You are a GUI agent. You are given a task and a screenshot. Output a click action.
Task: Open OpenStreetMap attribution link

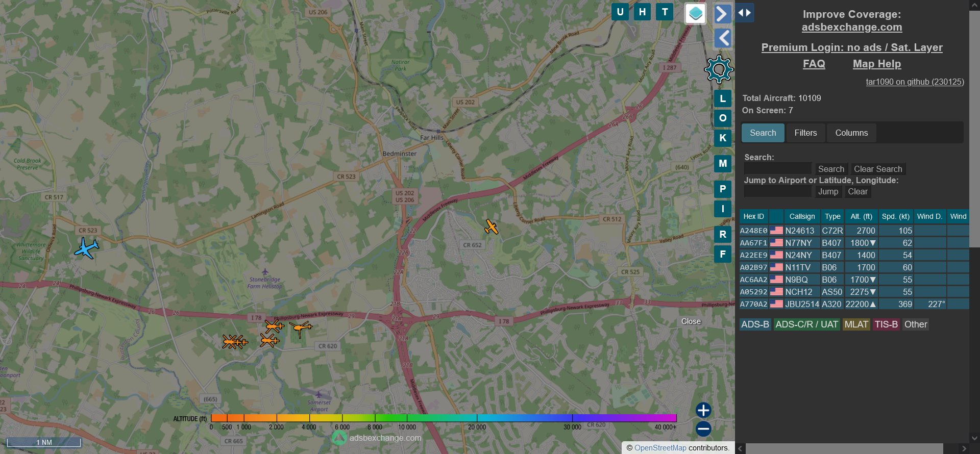(660, 448)
